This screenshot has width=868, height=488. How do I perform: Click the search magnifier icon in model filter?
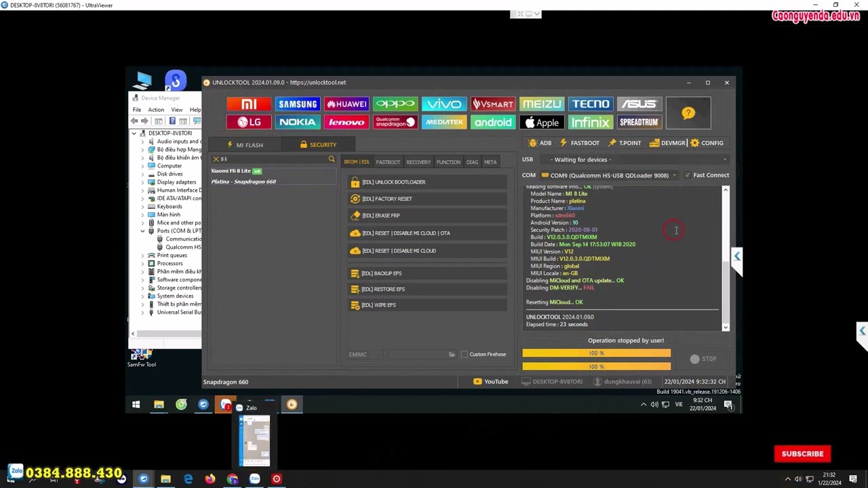pyautogui.click(x=332, y=159)
